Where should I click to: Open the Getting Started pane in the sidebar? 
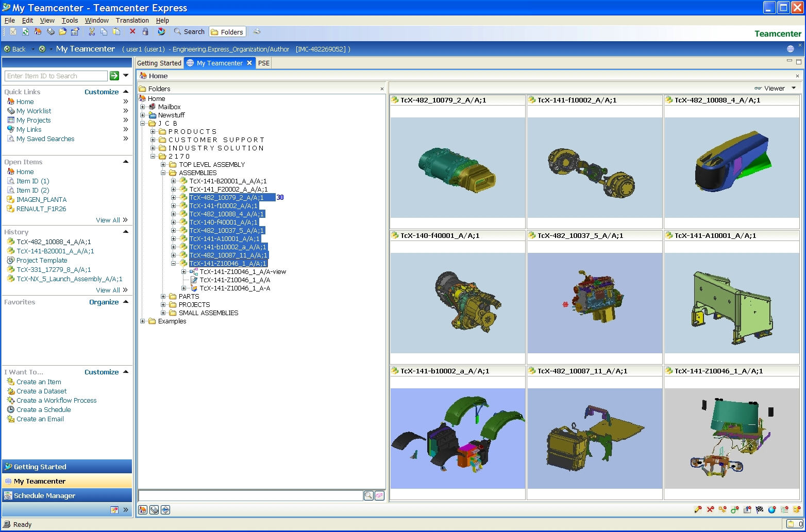(x=67, y=467)
